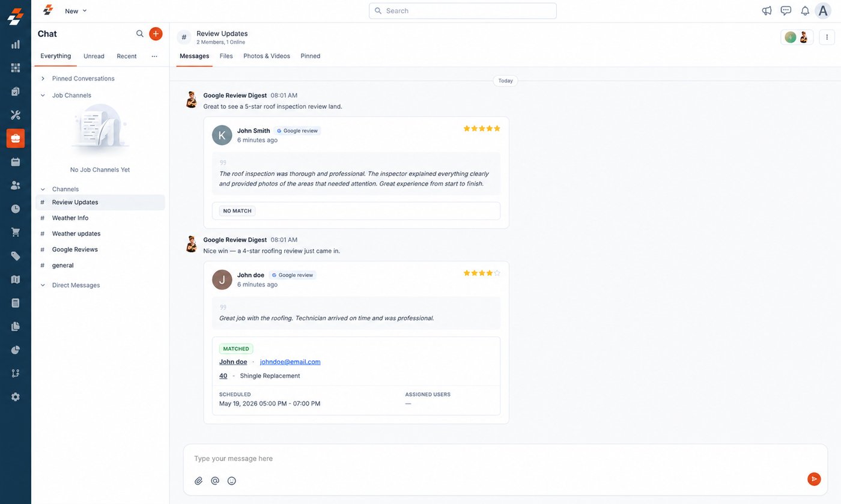Open the map sidebar icon
The image size is (841, 504).
[x=16, y=279]
